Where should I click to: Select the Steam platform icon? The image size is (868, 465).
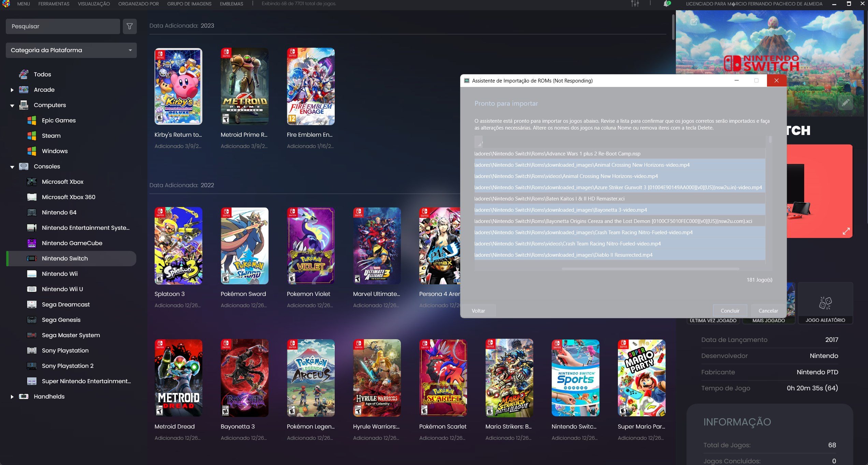(x=32, y=136)
